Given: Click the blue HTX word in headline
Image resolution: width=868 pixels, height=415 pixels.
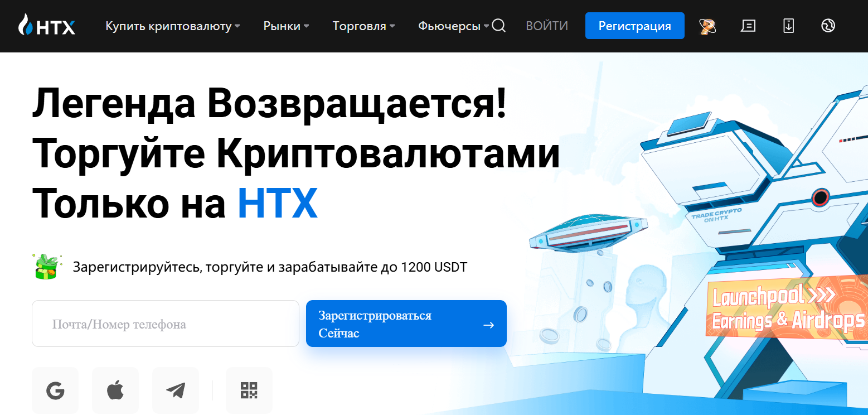Looking at the screenshot, I should point(278,203).
